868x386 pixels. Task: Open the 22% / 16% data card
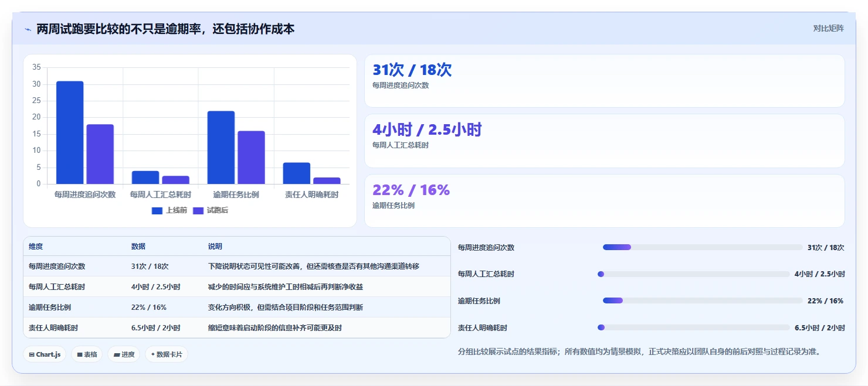coord(605,201)
